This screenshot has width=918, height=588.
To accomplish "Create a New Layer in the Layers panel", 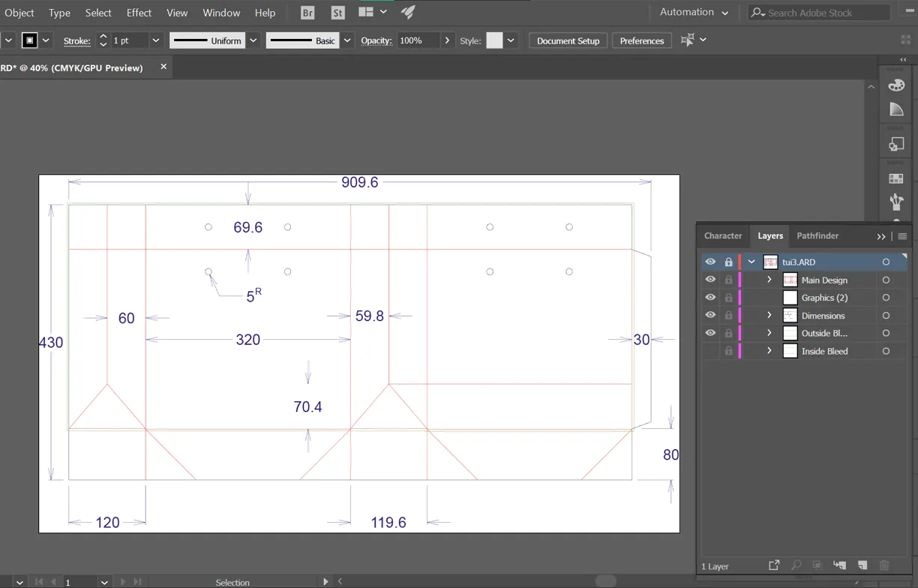I will (862, 565).
